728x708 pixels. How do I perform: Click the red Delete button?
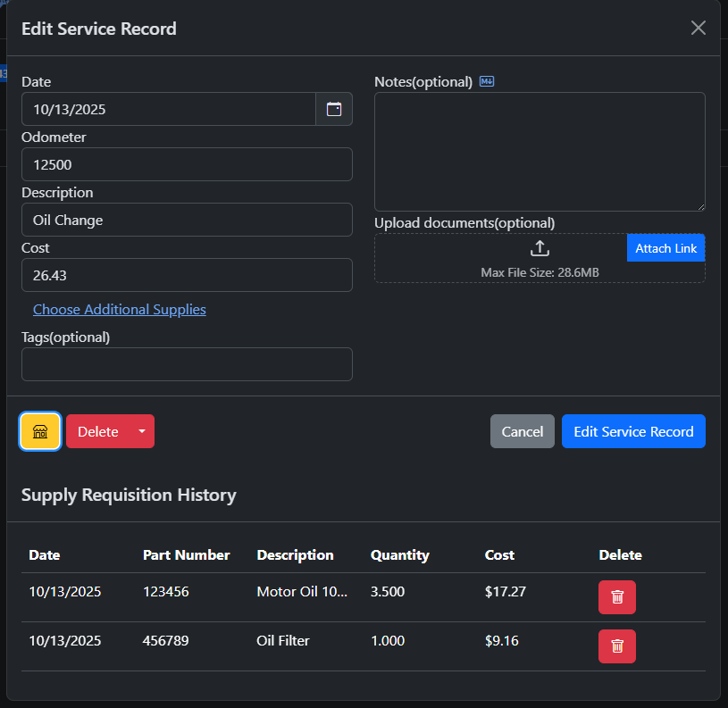coord(97,431)
